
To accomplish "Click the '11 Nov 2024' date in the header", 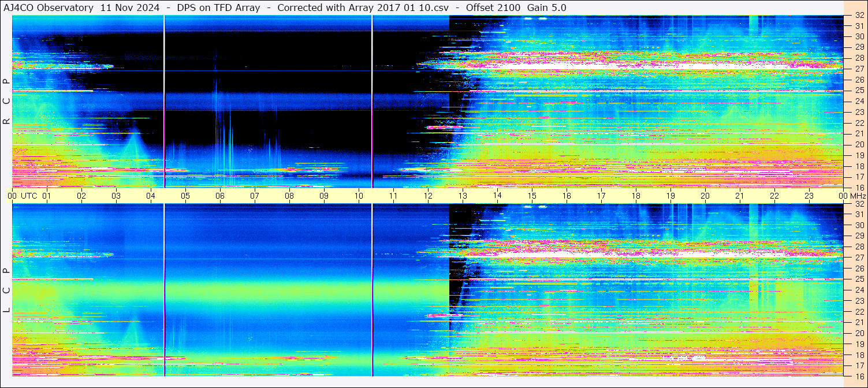I will pyautogui.click(x=130, y=8).
